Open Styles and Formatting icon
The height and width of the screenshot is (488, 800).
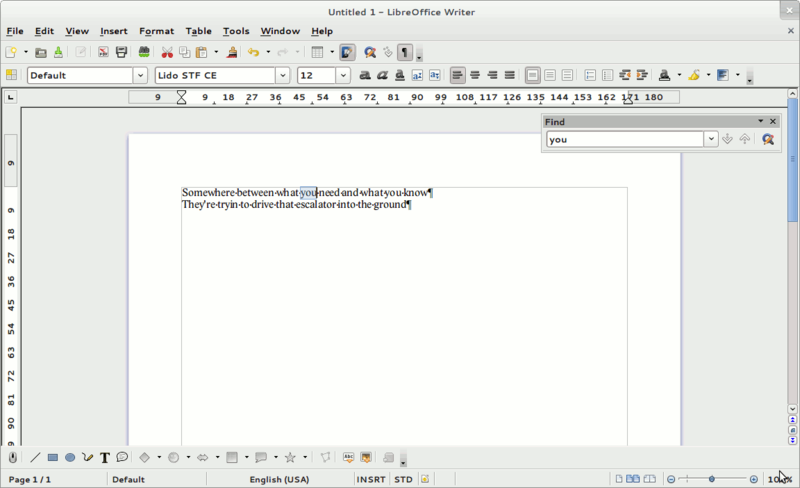[x=11, y=75]
